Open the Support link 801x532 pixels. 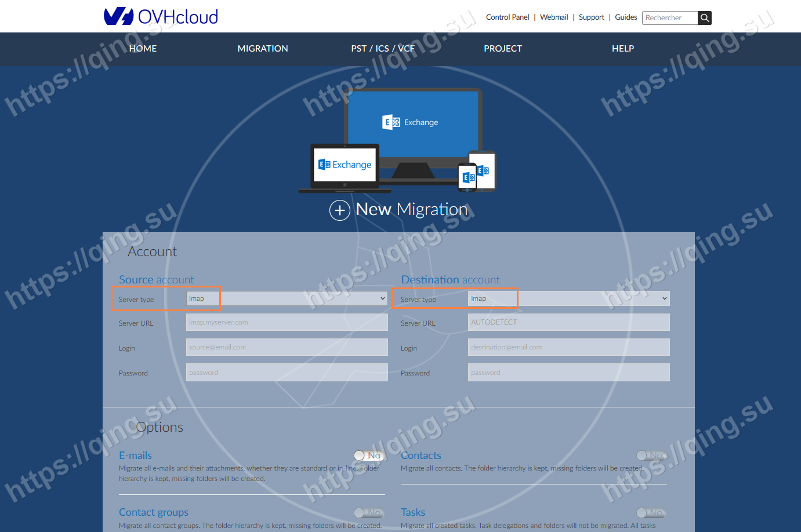click(591, 17)
